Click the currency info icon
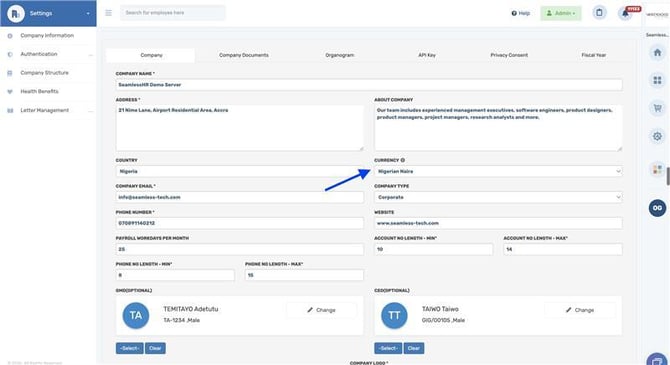Screen dimensions: 670x365 (403, 160)
